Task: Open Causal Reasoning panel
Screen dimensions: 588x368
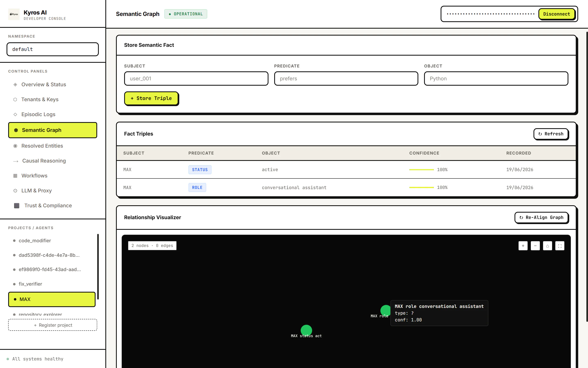Action: [53, 161]
